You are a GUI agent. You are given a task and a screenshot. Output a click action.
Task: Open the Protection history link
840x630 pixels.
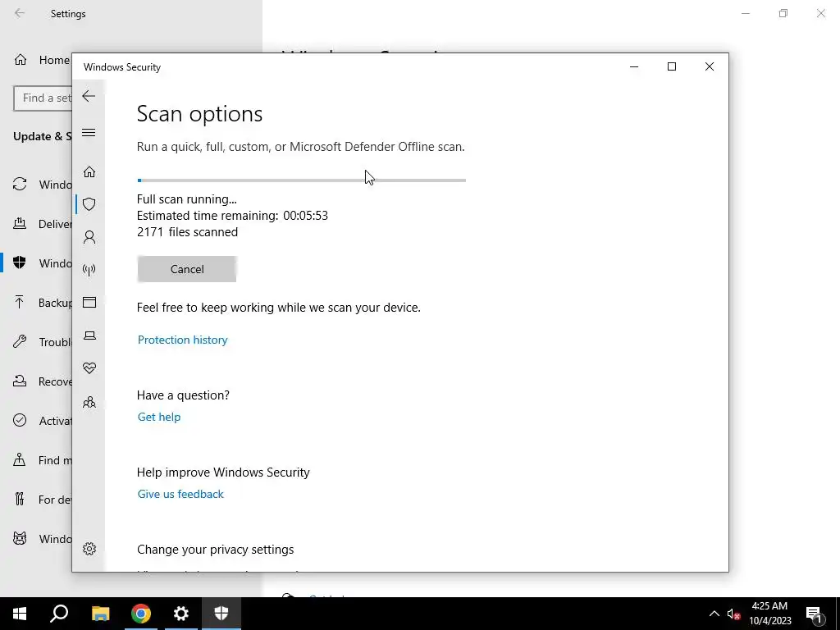pyautogui.click(x=183, y=340)
